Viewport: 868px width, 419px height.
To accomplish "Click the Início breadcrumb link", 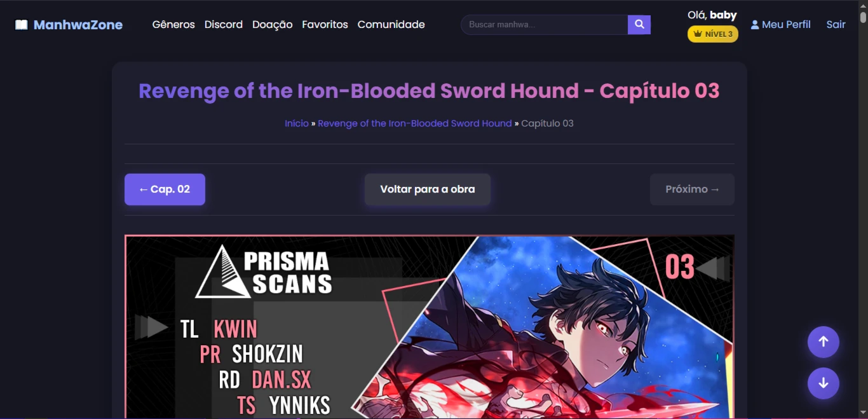I will click(297, 123).
